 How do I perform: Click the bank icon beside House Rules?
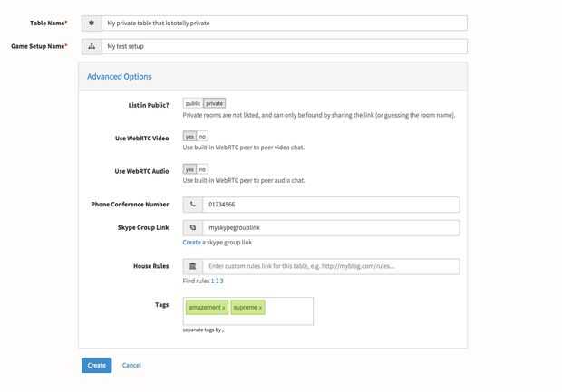[193, 266]
